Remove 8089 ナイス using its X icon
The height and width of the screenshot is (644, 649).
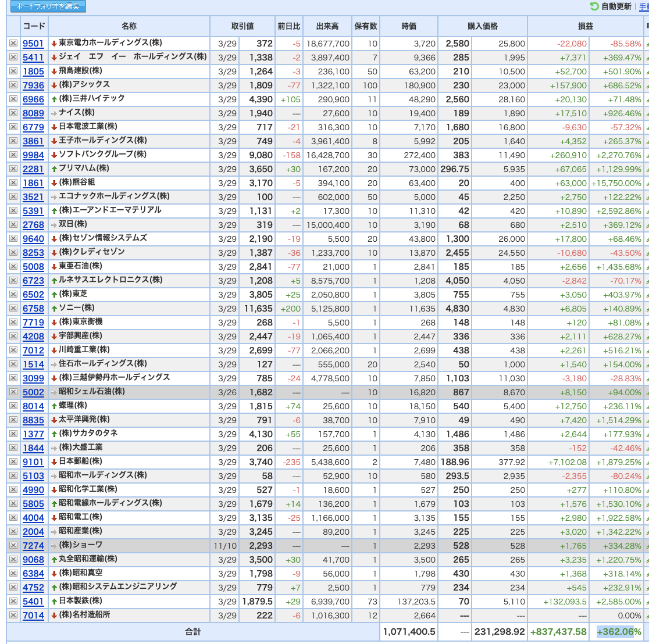pos(13,113)
